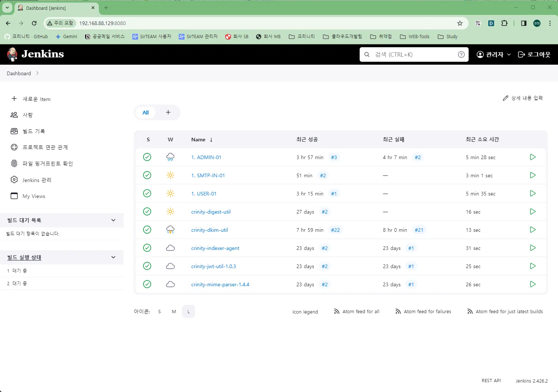Open Atom feed for just latest builds
The height and width of the screenshot is (392, 558).
[x=505, y=312]
